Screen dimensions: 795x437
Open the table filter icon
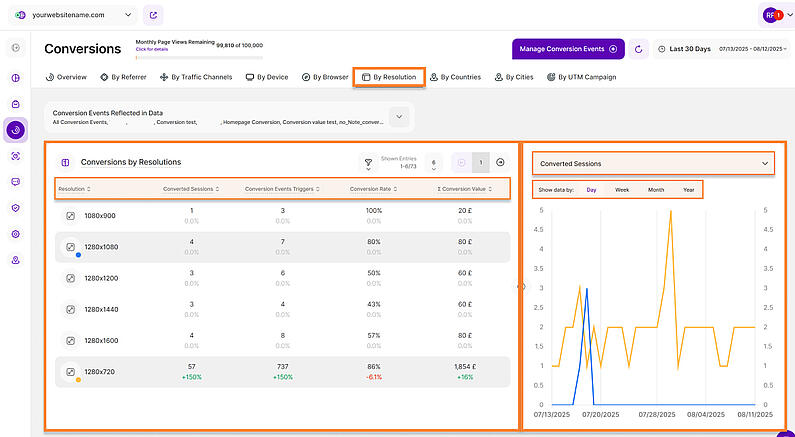(x=368, y=162)
